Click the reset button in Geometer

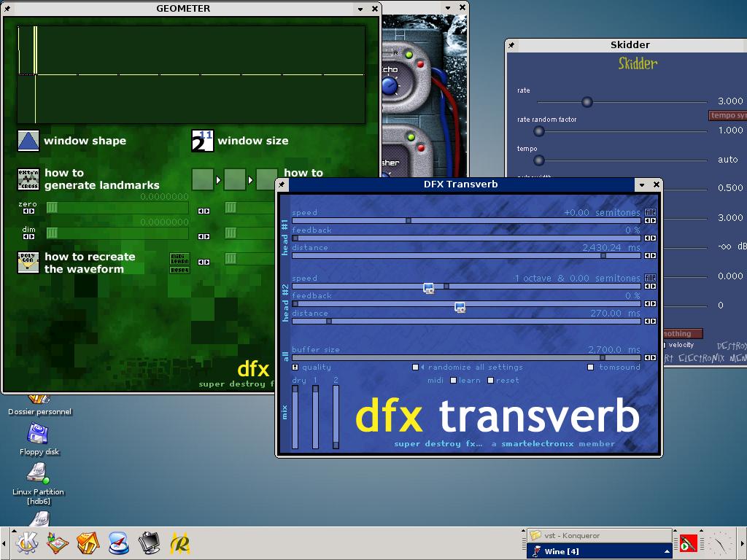coord(179,270)
